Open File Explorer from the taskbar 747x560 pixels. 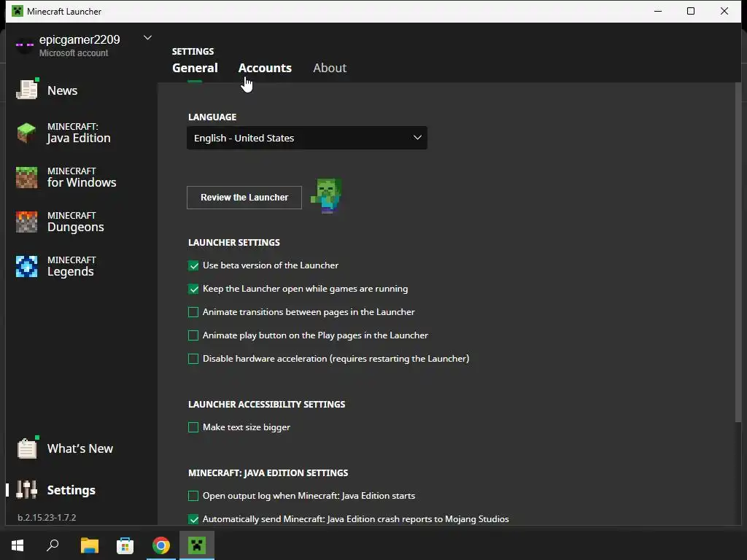(x=89, y=545)
